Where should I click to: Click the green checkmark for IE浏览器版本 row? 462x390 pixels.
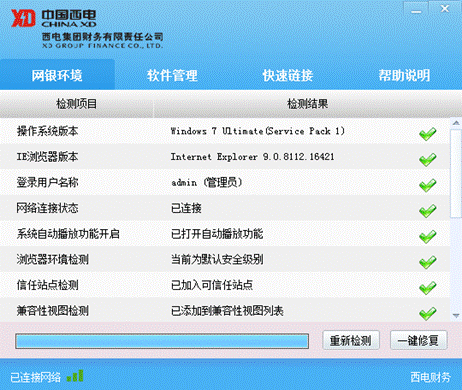point(428,159)
